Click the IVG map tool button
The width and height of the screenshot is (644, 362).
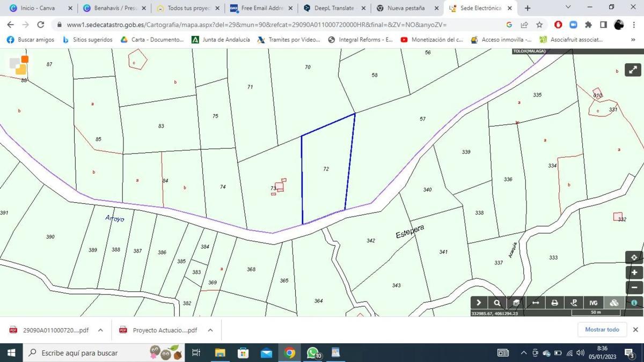point(593,303)
